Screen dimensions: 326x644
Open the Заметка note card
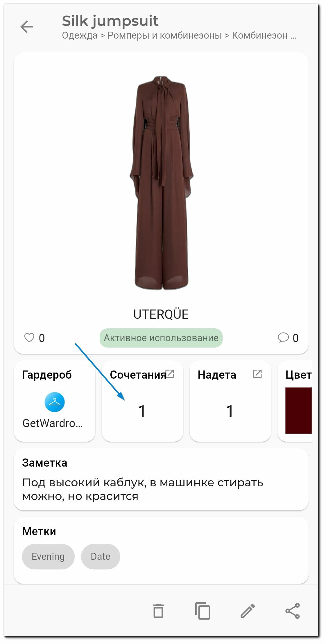point(161,479)
